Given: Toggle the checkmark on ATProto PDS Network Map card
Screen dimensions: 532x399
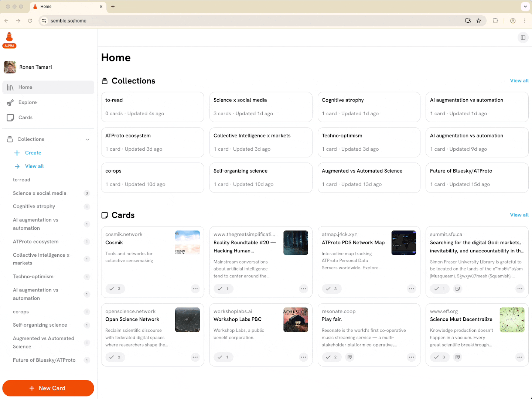Looking at the screenshot, I should coord(331,289).
